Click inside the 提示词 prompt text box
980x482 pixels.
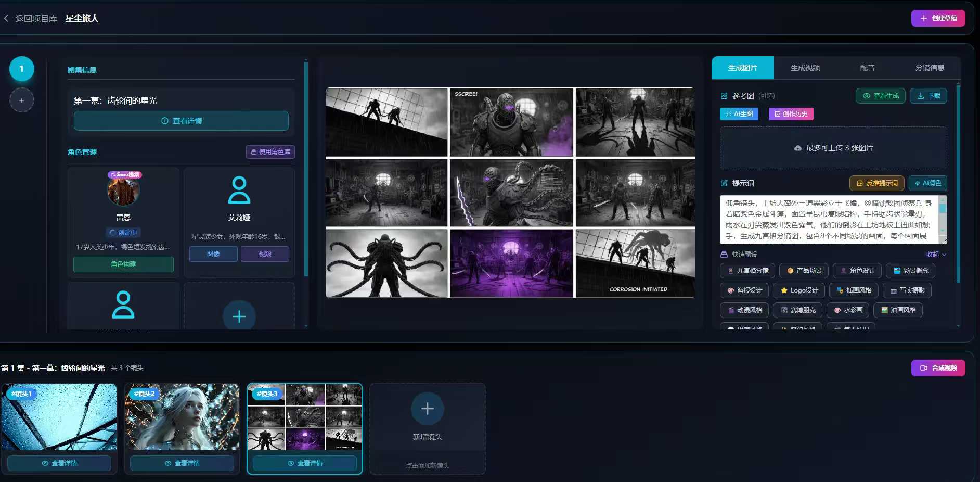[x=829, y=220]
